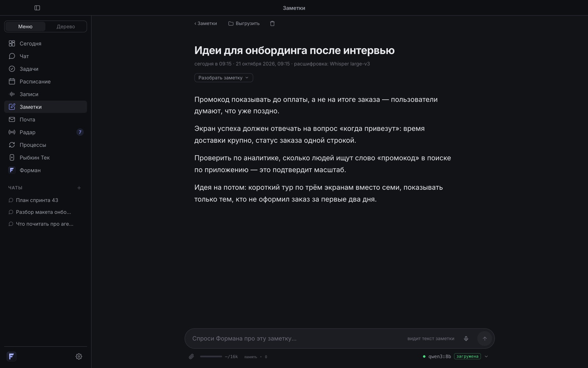Click paragraph starting Идея на потом
Image resolution: width=588 pixels, height=368 pixels.
click(319, 193)
